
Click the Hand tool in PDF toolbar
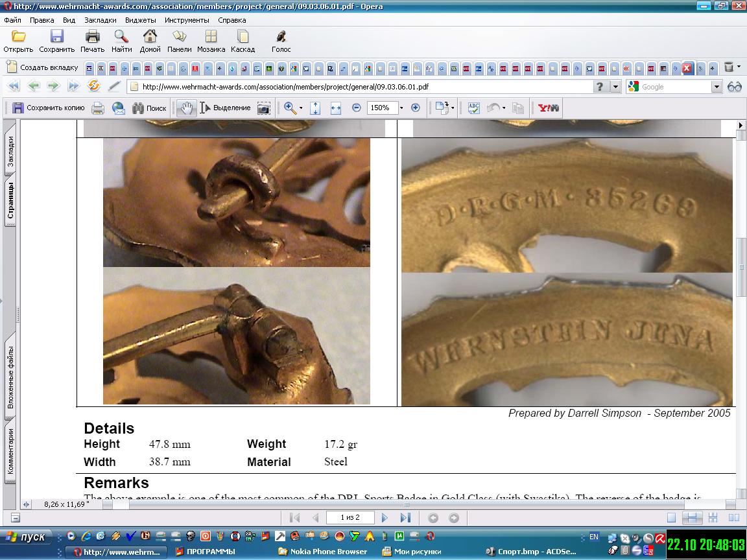(x=187, y=108)
